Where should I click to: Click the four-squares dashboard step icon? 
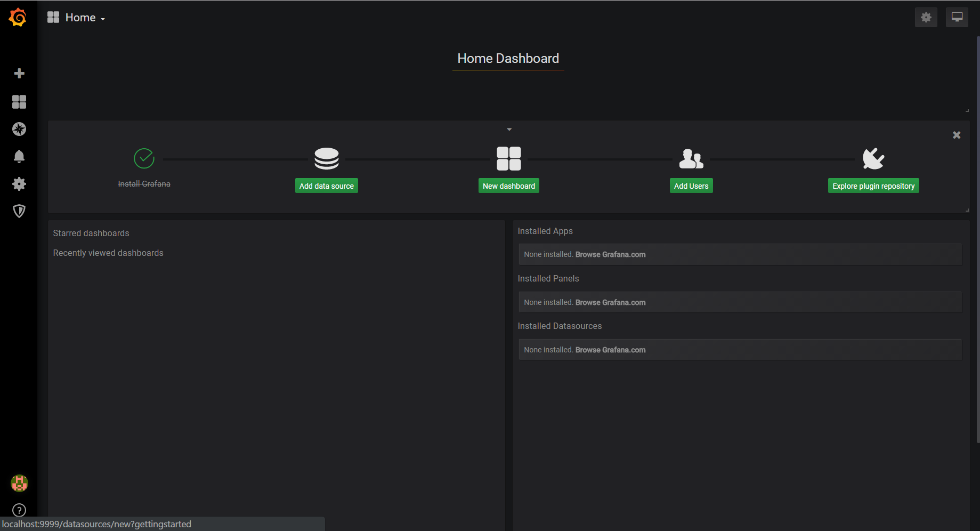point(509,158)
